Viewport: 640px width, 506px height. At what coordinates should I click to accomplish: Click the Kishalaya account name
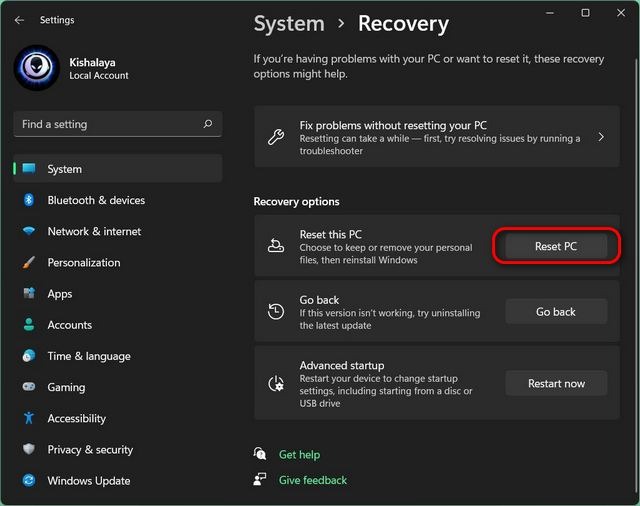coord(92,62)
